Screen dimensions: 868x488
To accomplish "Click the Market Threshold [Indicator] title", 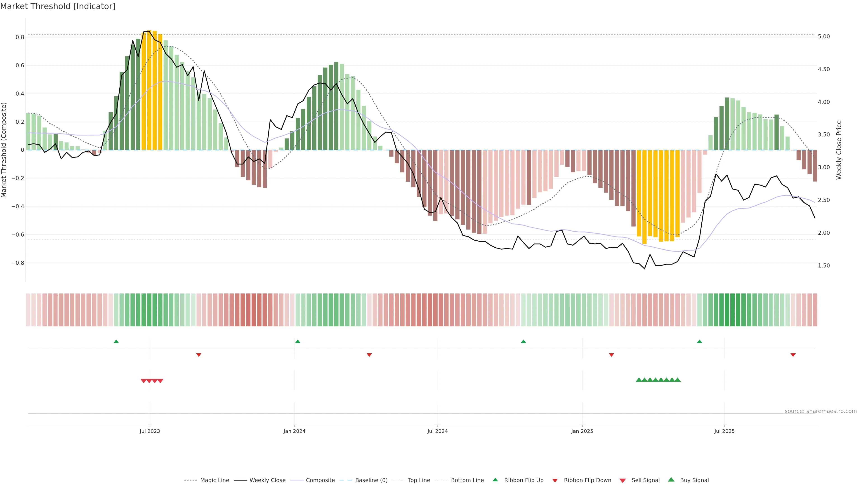I will coord(58,6).
